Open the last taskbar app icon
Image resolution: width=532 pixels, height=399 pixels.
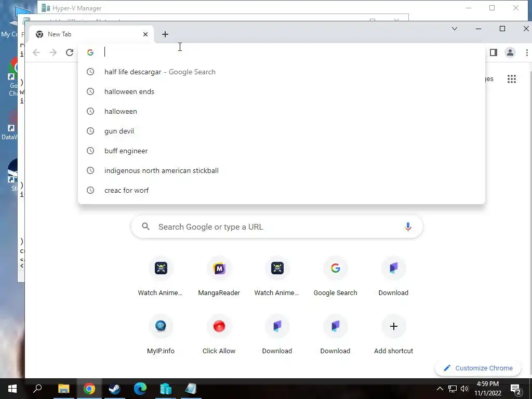point(191,389)
